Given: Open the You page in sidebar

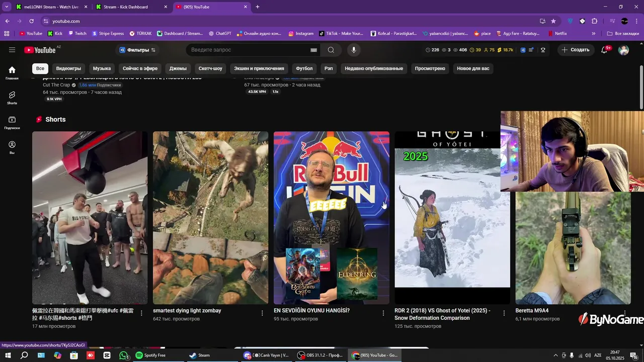Looking at the screenshot, I should pyautogui.click(x=12, y=147).
